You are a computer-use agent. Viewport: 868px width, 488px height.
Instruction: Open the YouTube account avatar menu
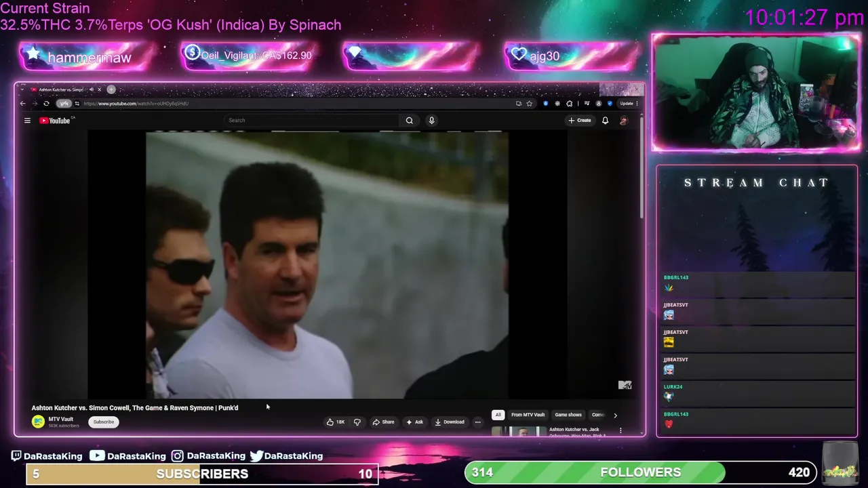(623, 121)
